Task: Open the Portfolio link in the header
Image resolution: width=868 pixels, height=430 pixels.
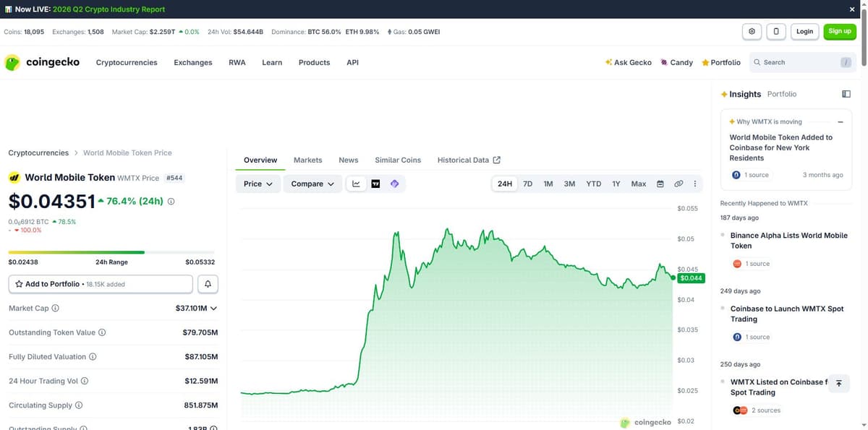Action: pos(721,63)
